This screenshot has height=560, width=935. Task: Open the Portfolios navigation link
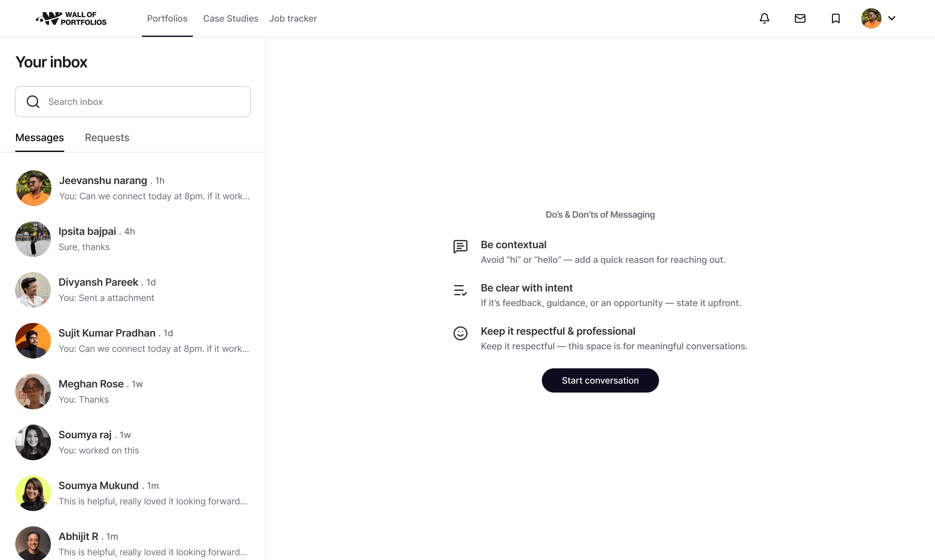(167, 18)
